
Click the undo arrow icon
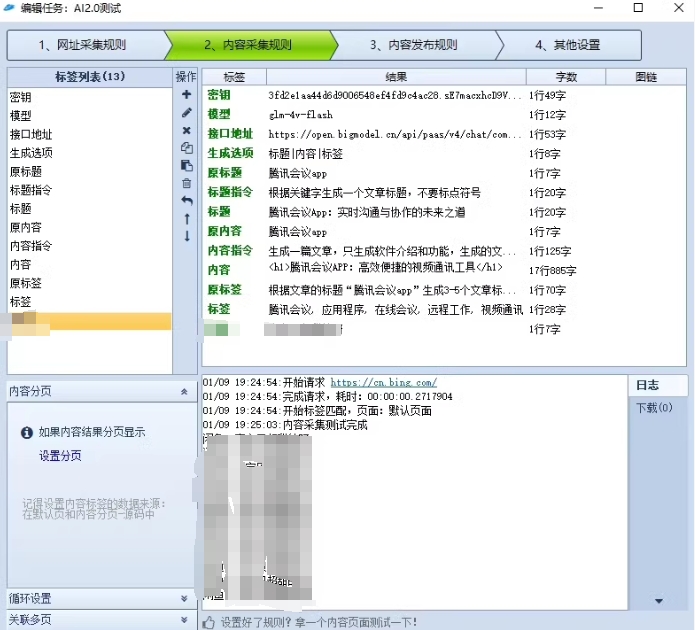point(187,201)
